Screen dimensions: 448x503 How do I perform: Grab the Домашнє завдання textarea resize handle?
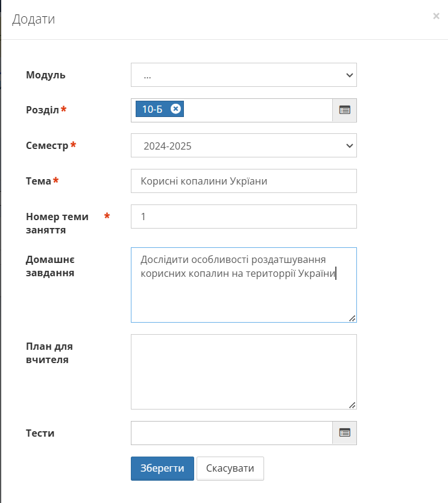point(352,318)
